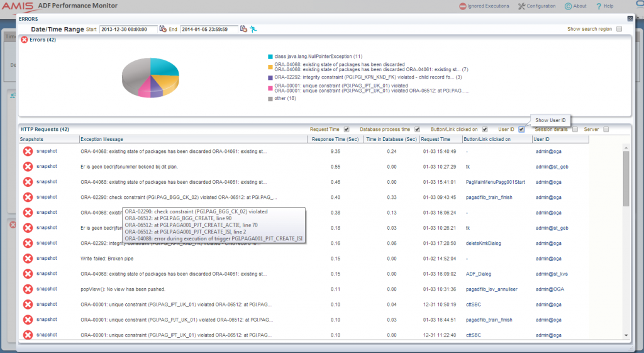Click 'Write failed: Broken pipe' message

pos(107,259)
